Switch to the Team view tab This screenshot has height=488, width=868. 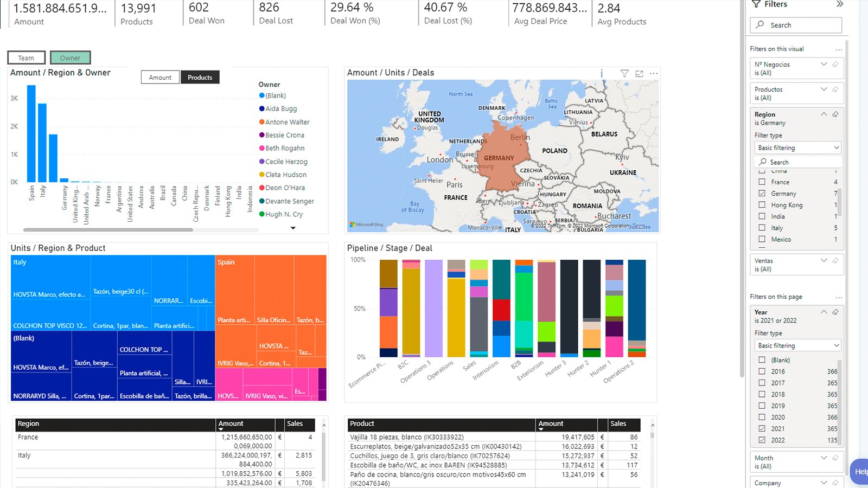pyautogui.click(x=26, y=58)
